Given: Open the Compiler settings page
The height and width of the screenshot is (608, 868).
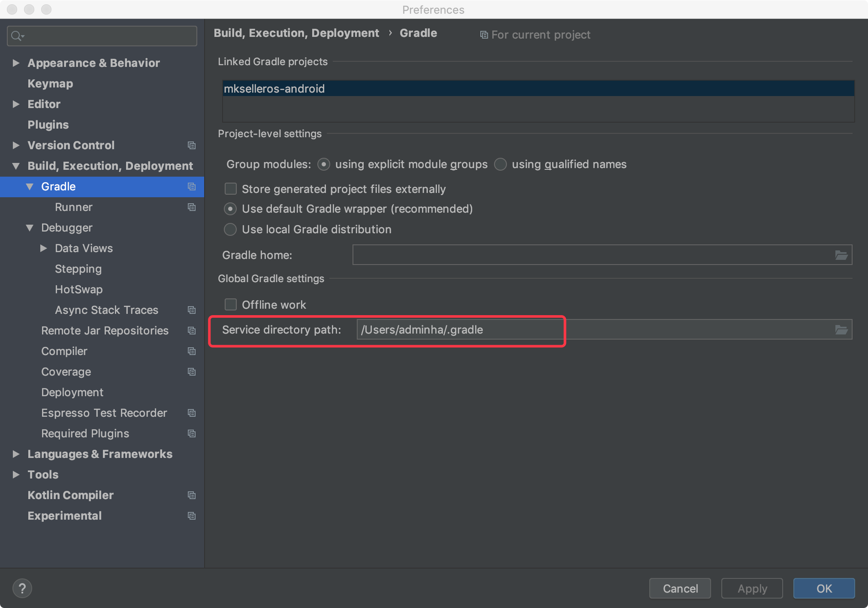Looking at the screenshot, I should click(x=64, y=351).
